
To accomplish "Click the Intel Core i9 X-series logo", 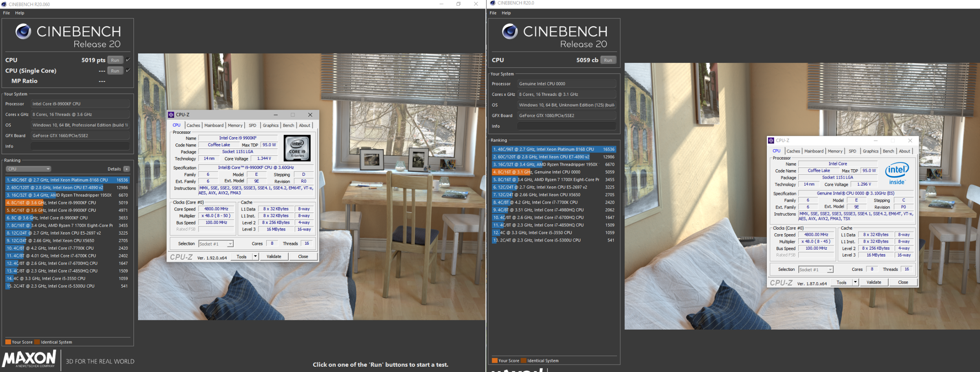I will click(x=297, y=148).
